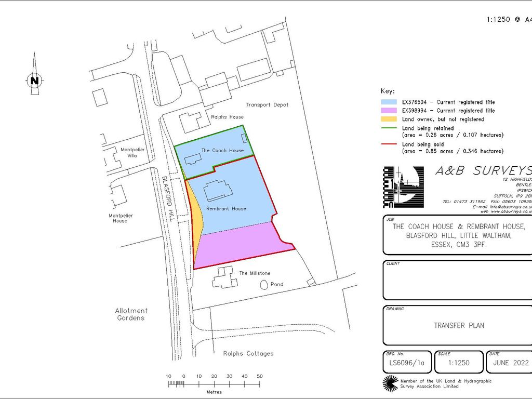Screen dimensions: 532x399
Task: Click the purple EX398994 key swatch
Action: pyautogui.click(x=390, y=111)
